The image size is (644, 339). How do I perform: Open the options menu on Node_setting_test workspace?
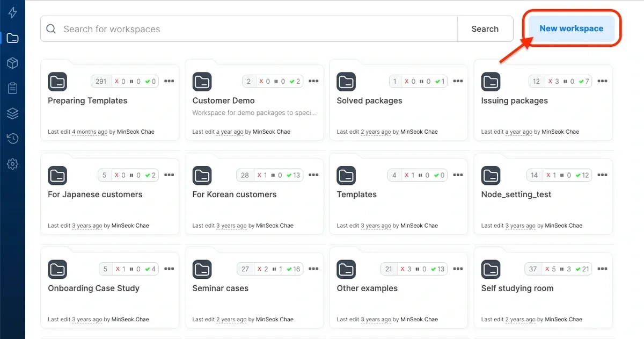tap(602, 175)
